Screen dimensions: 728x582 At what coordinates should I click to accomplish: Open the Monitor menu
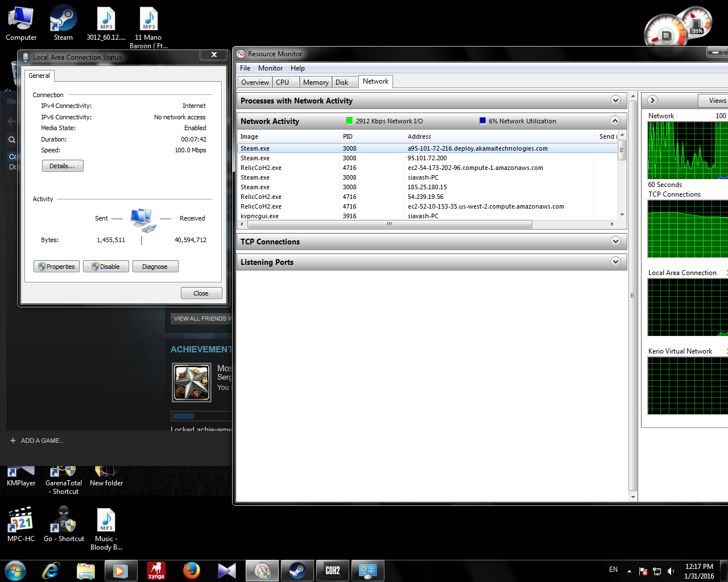click(270, 68)
